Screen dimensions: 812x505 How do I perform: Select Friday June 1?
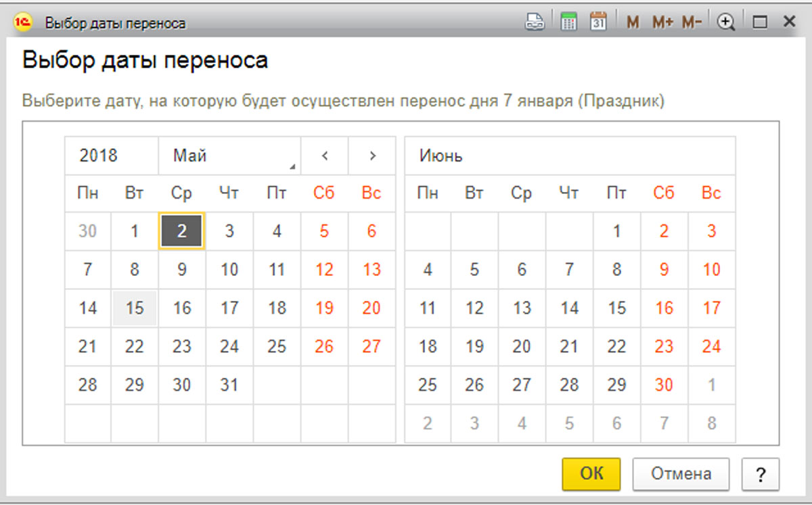point(616,231)
